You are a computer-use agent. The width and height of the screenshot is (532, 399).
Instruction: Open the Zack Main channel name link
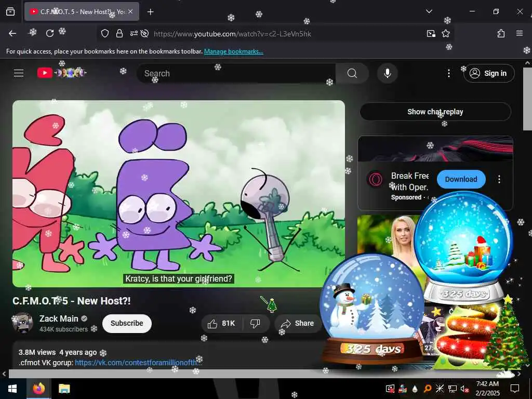click(x=59, y=318)
